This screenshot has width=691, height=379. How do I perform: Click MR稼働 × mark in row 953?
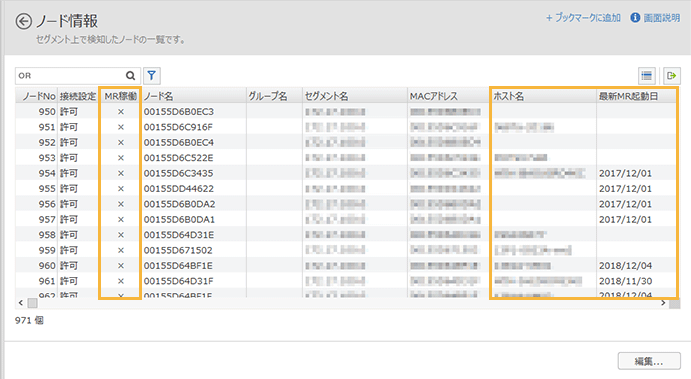121,158
